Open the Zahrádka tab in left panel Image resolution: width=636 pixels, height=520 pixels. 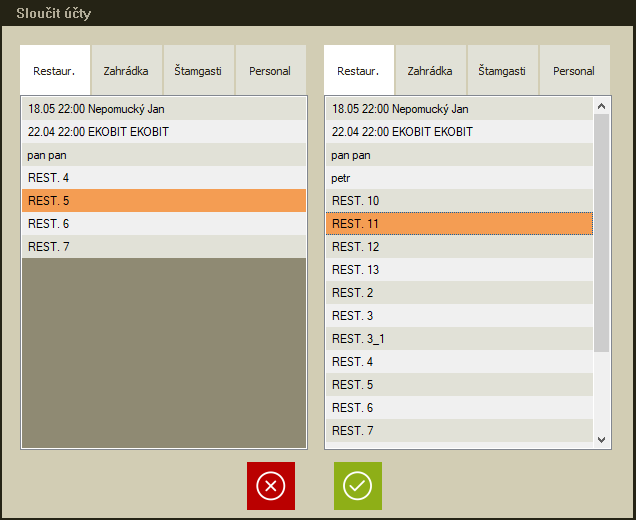tap(126, 71)
